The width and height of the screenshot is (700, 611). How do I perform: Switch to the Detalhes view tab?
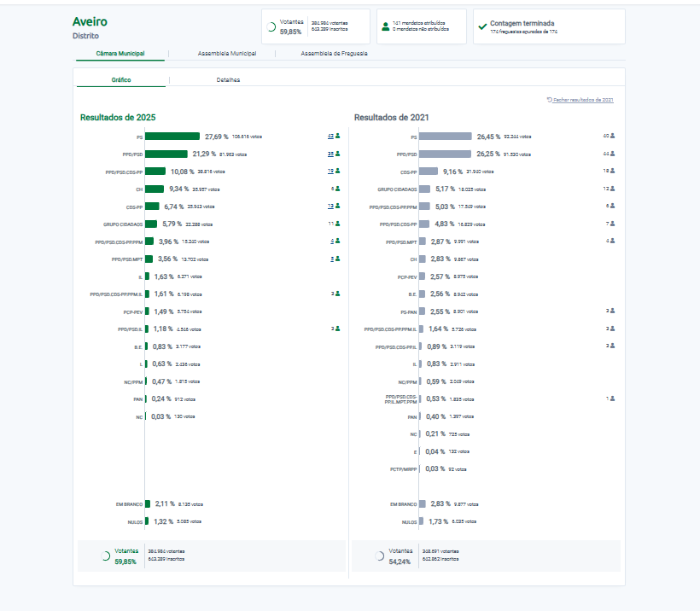pos(228,80)
